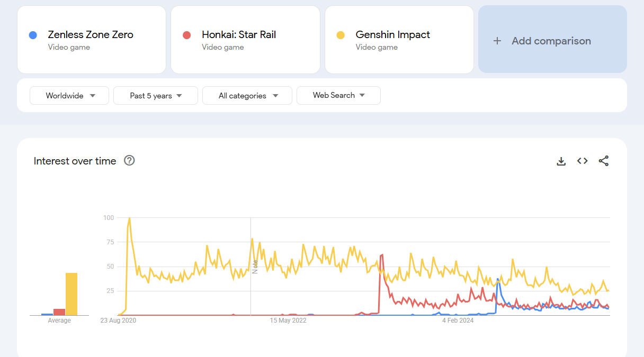Edit the Honkai: Star Rail search term

pyautogui.click(x=239, y=35)
